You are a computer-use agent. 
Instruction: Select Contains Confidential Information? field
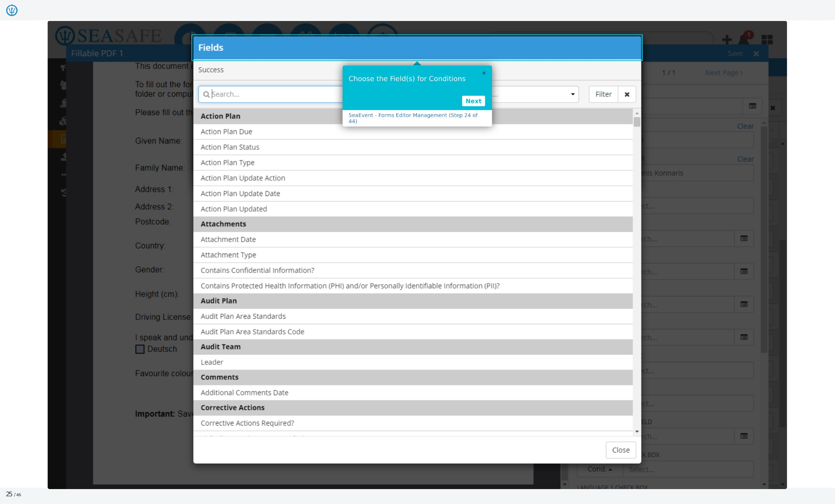pyautogui.click(x=413, y=270)
